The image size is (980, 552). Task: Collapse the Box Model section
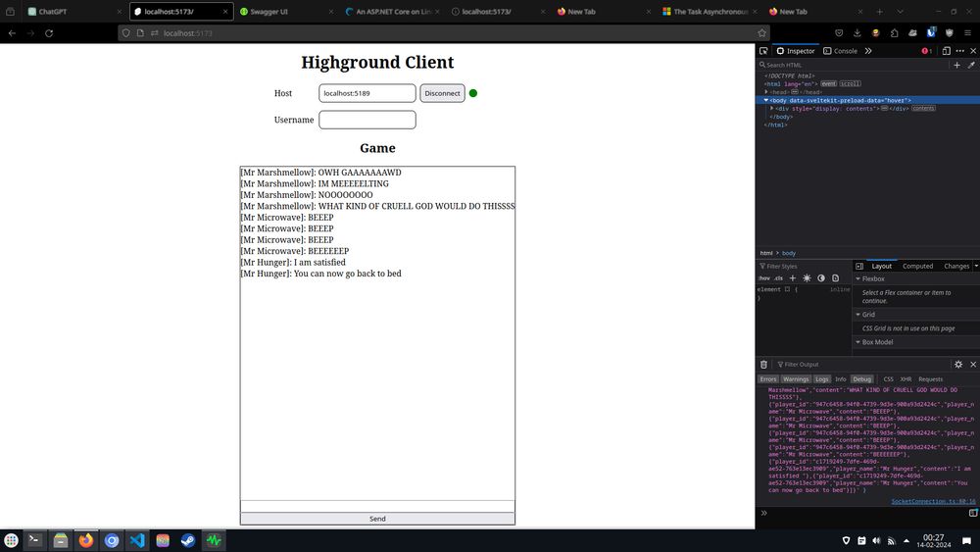click(x=858, y=342)
